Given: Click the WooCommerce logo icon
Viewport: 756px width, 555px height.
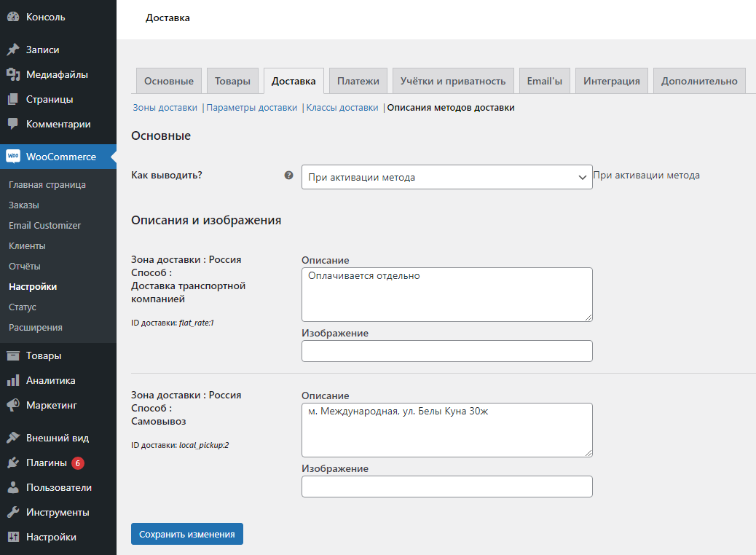Looking at the screenshot, I should [14, 156].
